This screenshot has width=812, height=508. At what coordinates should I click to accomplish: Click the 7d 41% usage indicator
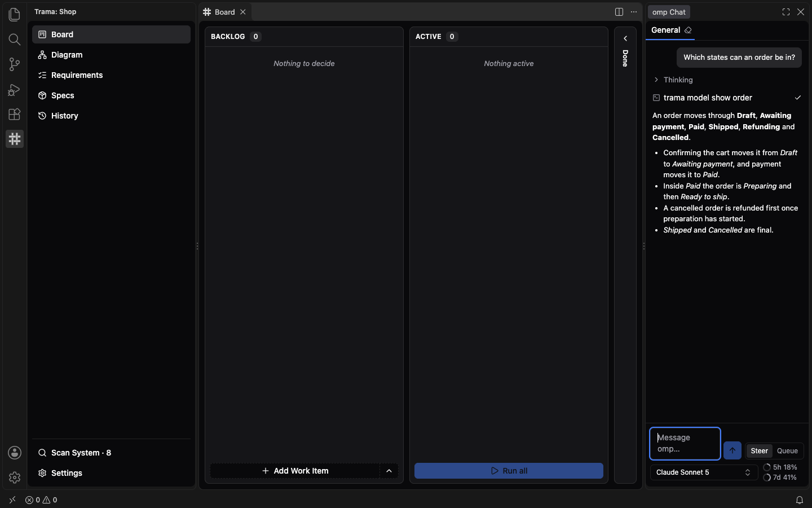click(x=780, y=478)
